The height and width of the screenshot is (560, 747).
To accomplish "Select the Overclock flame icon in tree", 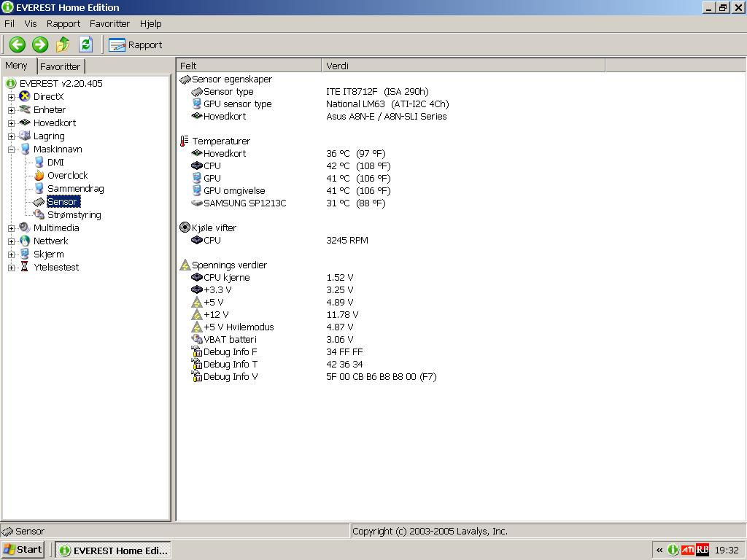I will click(39, 176).
